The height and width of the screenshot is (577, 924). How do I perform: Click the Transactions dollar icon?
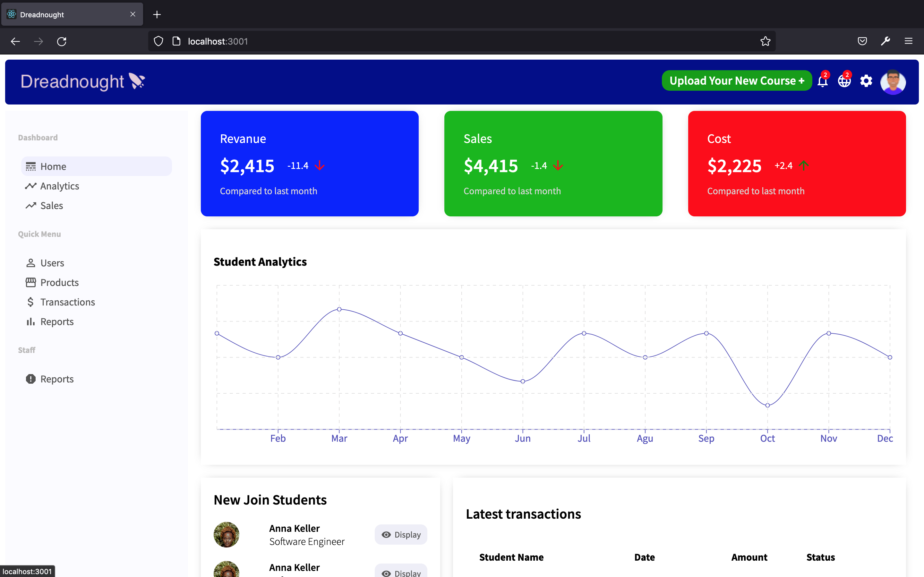[x=31, y=302]
